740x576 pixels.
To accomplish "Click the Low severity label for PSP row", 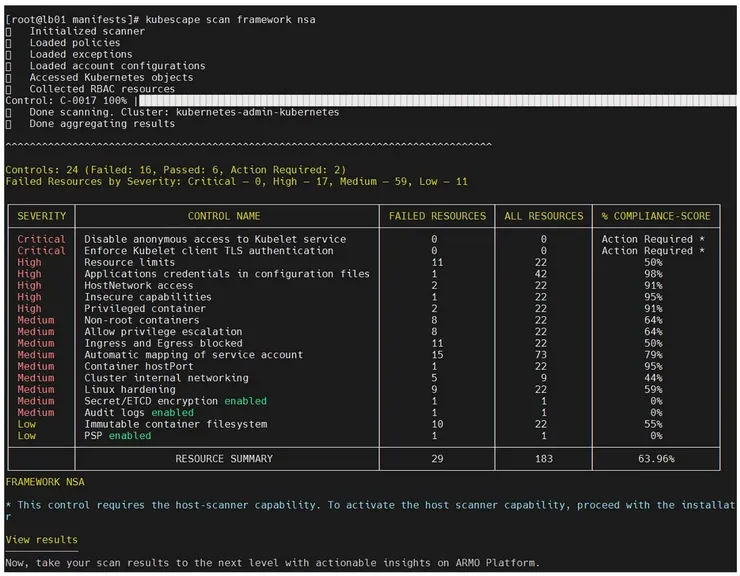I will (26, 436).
